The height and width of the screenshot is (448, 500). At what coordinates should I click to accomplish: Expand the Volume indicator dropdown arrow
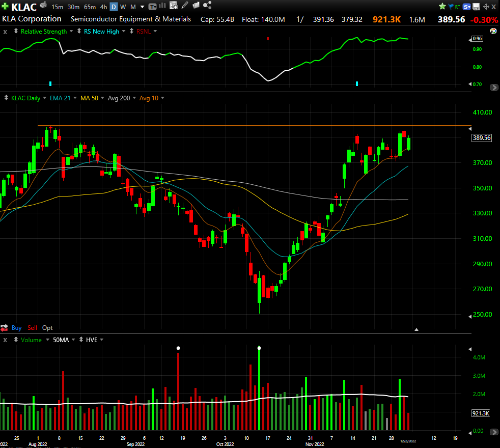click(x=47, y=340)
